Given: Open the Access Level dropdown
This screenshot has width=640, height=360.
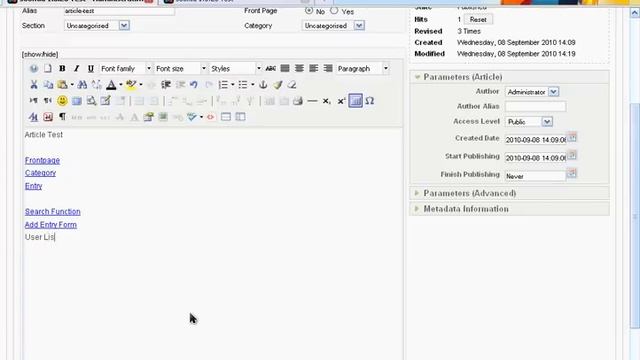Looking at the screenshot, I should 529,122.
